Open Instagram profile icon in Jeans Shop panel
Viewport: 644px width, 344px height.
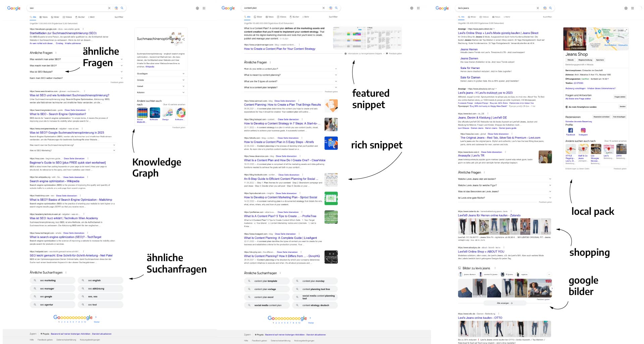click(x=583, y=130)
